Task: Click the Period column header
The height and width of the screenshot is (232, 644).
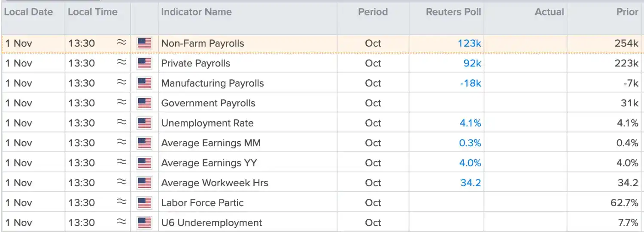Action: point(373,12)
